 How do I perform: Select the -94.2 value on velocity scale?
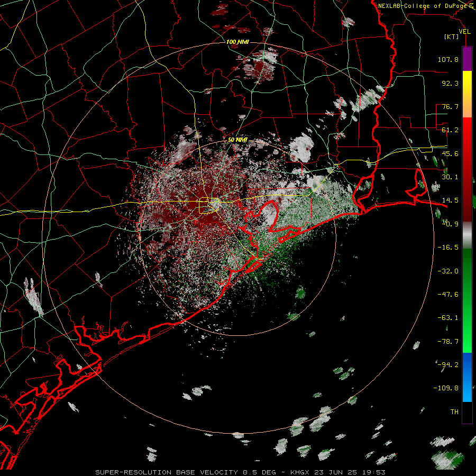[448, 364]
